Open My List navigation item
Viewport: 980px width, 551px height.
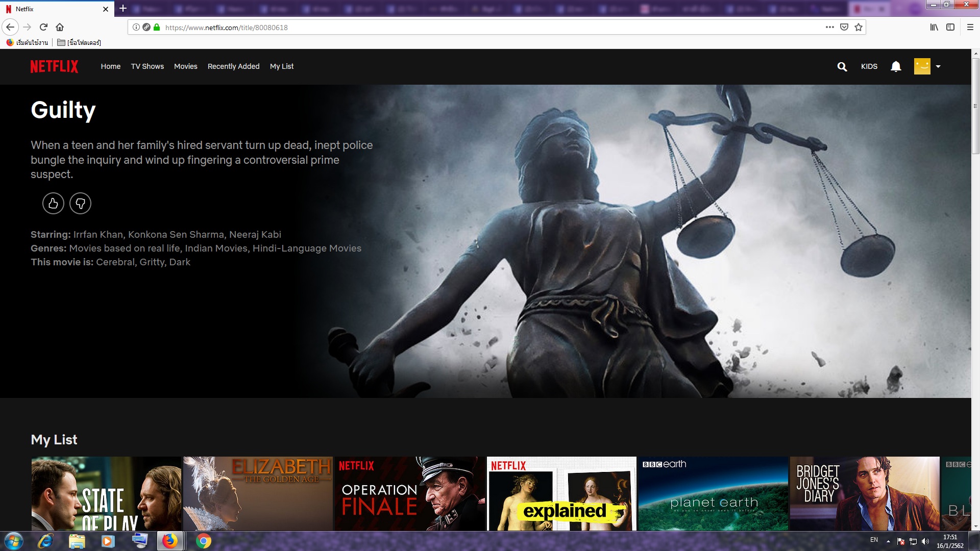click(282, 66)
